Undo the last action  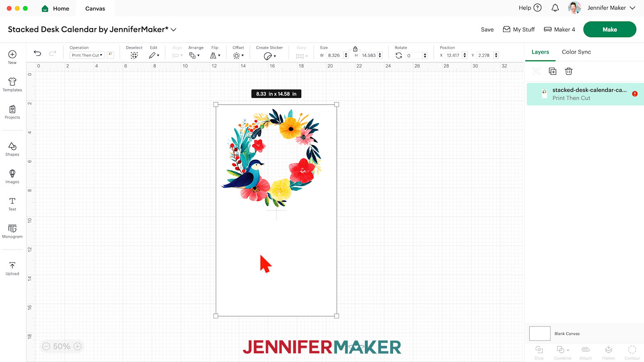(x=37, y=53)
